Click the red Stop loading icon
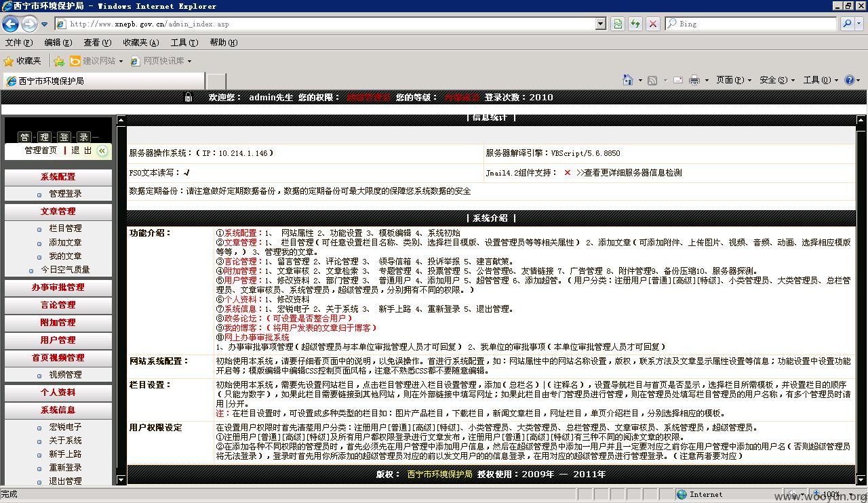 pyautogui.click(x=653, y=24)
